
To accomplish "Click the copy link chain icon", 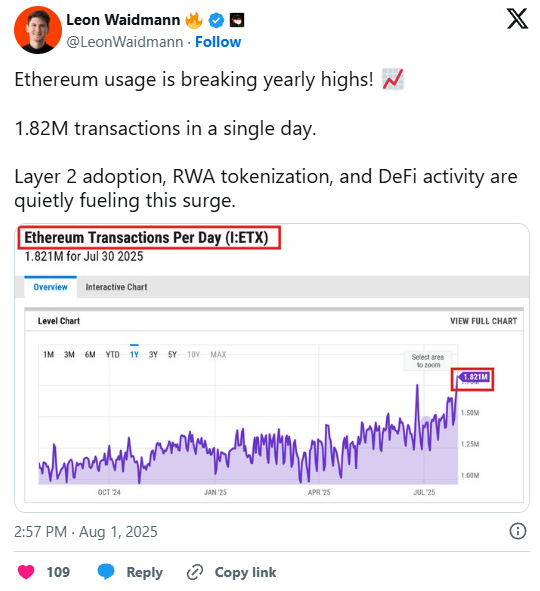I will click(195, 572).
